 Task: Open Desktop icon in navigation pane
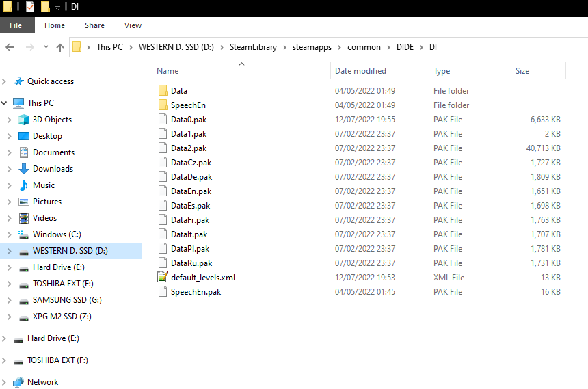(x=24, y=136)
